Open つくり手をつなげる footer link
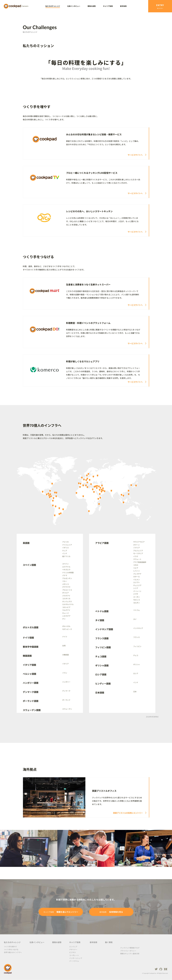 coord(11,950)
